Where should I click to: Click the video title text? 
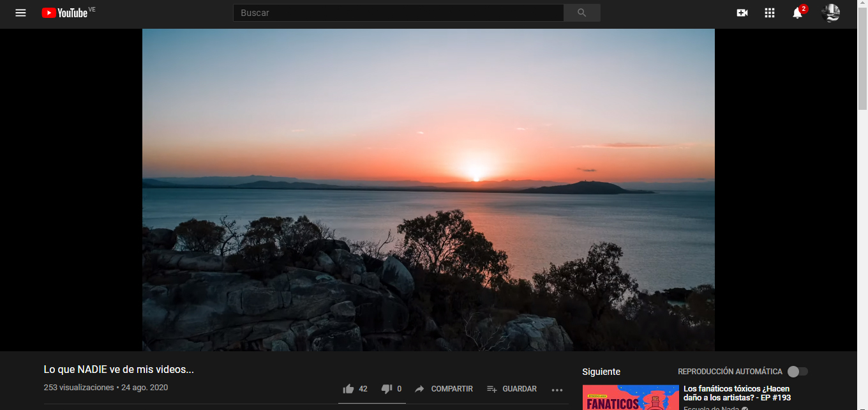119,370
